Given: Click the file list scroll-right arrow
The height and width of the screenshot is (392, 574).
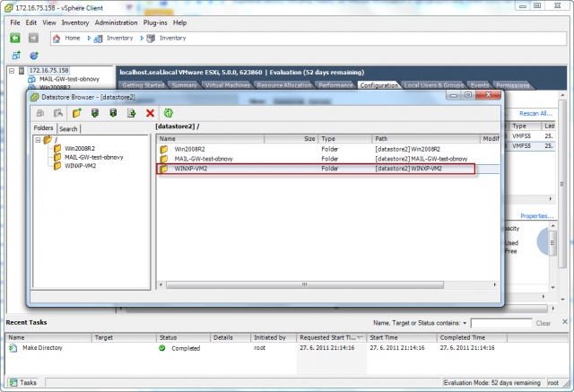Looking at the screenshot, I should point(495,284).
